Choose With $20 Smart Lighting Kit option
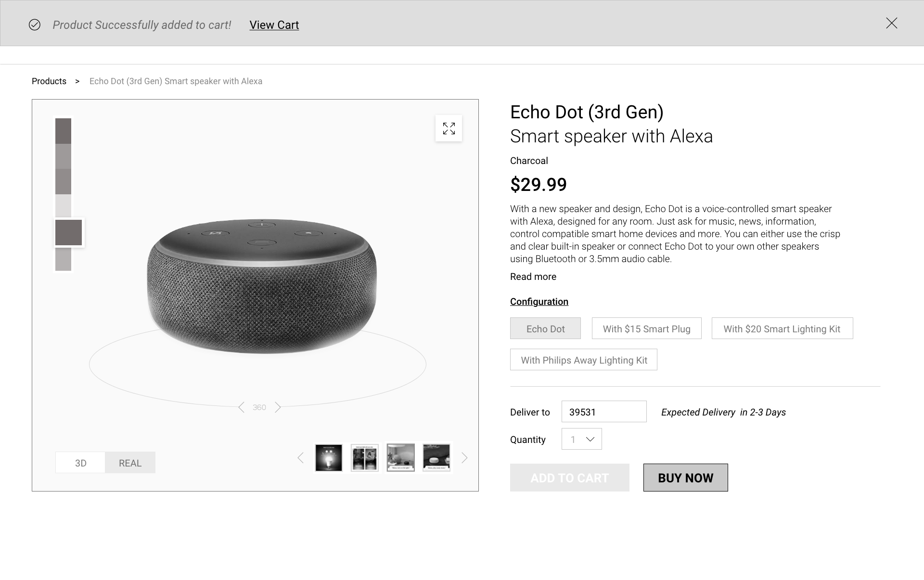 tap(782, 328)
